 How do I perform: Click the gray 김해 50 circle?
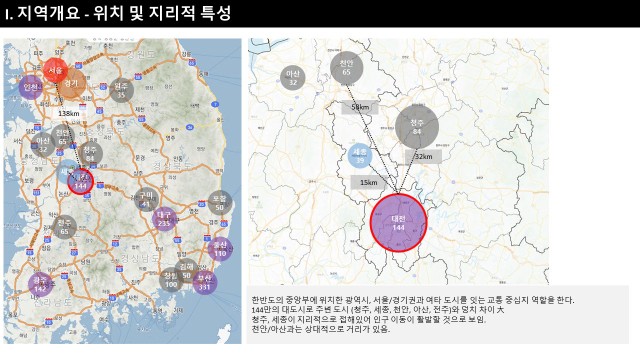click(187, 271)
